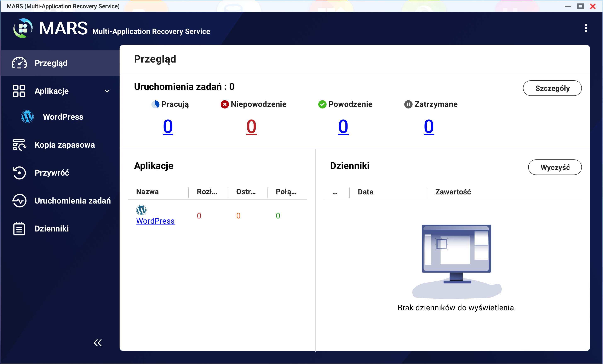Click the MARS logo icon
Image resolution: width=603 pixels, height=364 pixels.
point(23,28)
